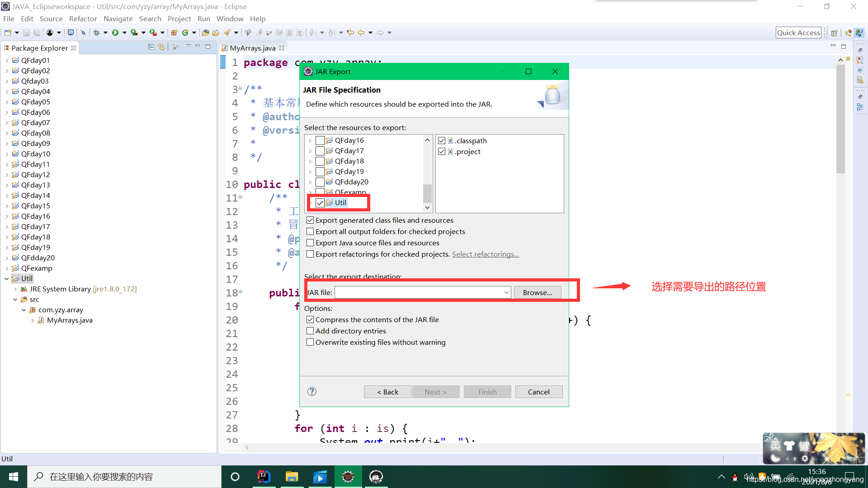Enable Export all output folders option
This screenshot has width=868, height=488.
[310, 232]
